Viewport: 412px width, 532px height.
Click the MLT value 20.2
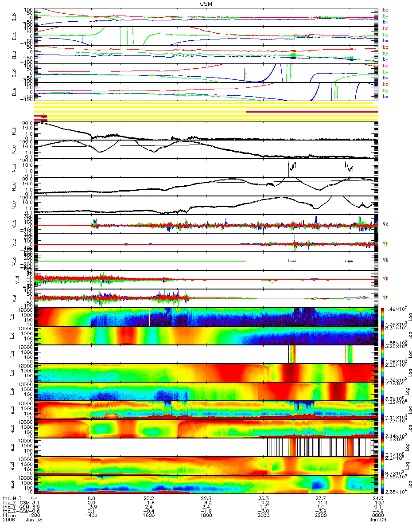pyautogui.click(x=148, y=498)
